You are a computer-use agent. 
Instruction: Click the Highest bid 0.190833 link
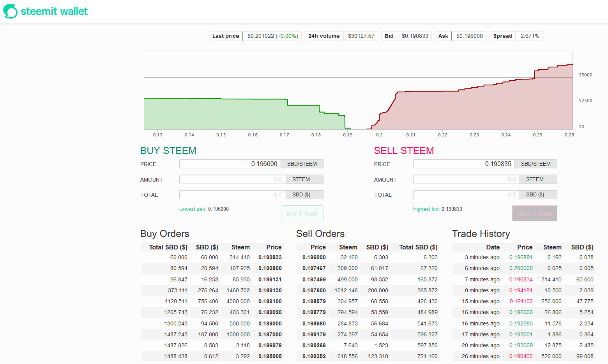pos(438,209)
